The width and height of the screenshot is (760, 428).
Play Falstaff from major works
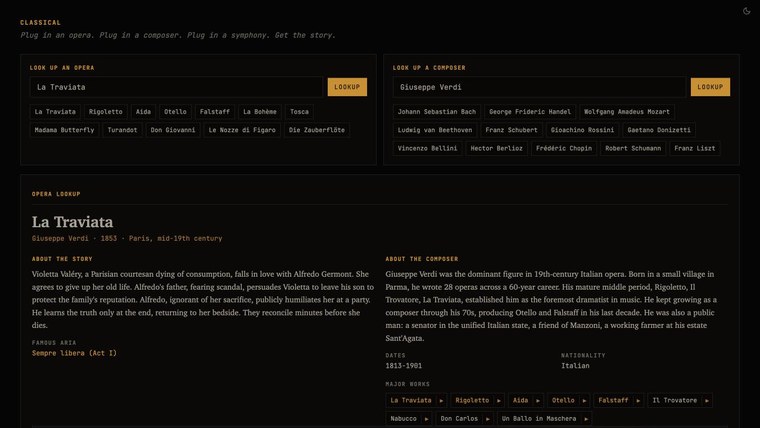tap(638, 400)
